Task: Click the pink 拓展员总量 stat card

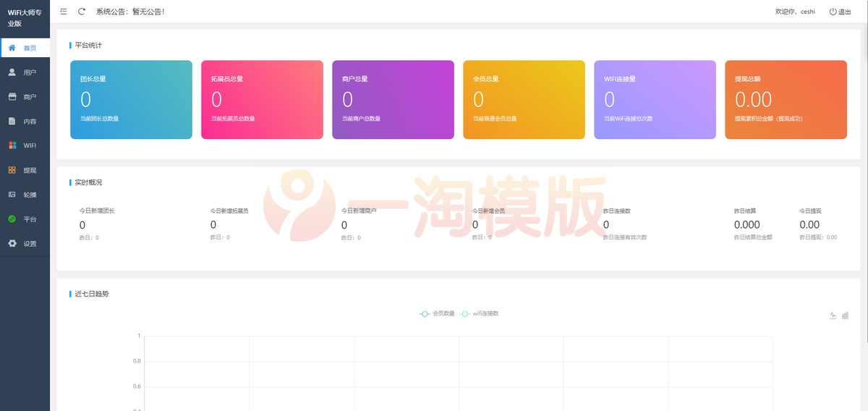Action: click(x=262, y=99)
